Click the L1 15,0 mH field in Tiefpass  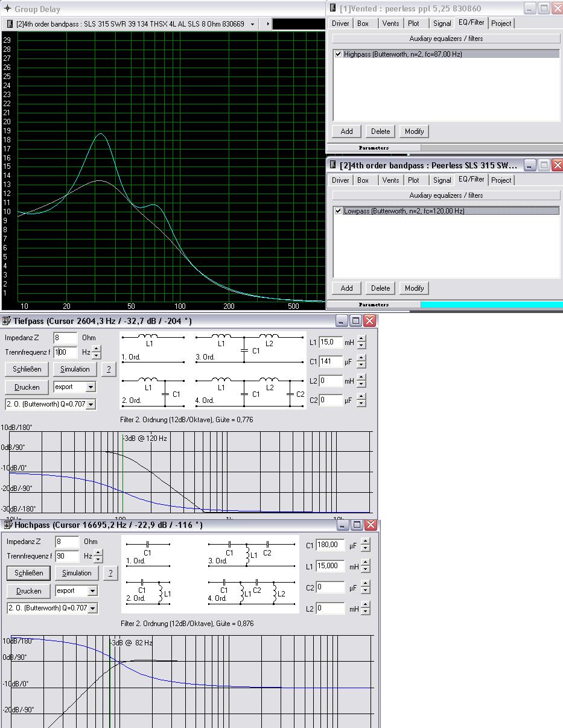coord(331,342)
